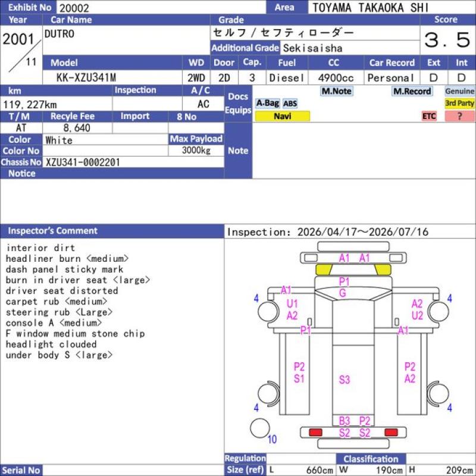Click the White color value
The width and height of the screenshot is (476, 476).
59,140
